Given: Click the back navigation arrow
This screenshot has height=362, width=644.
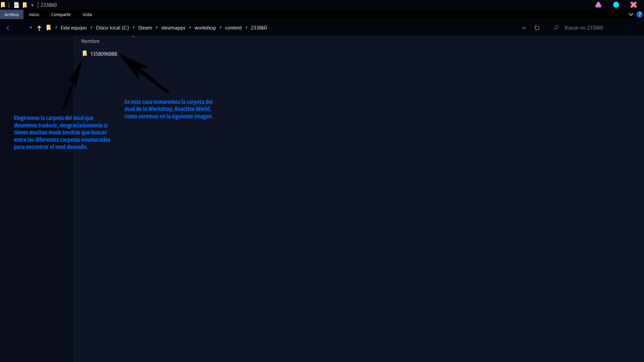Looking at the screenshot, I should (8, 28).
